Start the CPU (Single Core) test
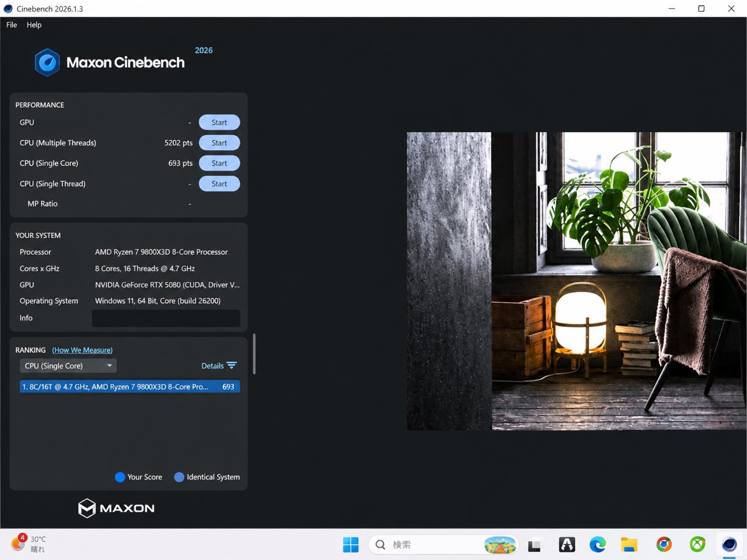747x560 pixels. [x=219, y=163]
